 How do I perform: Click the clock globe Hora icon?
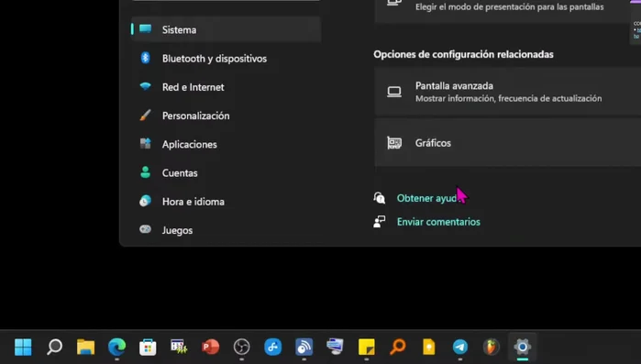[145, 201]
